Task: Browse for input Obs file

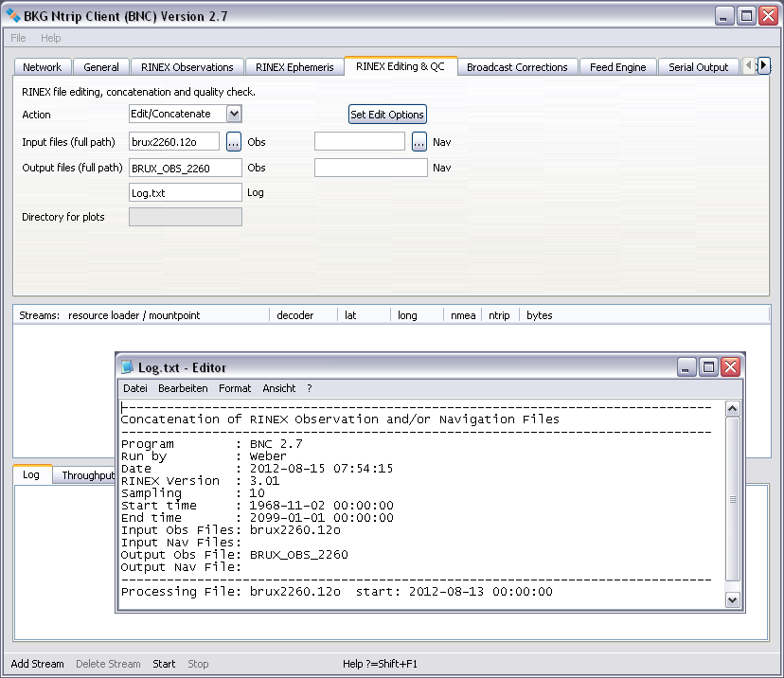Action: click(233, 142)
